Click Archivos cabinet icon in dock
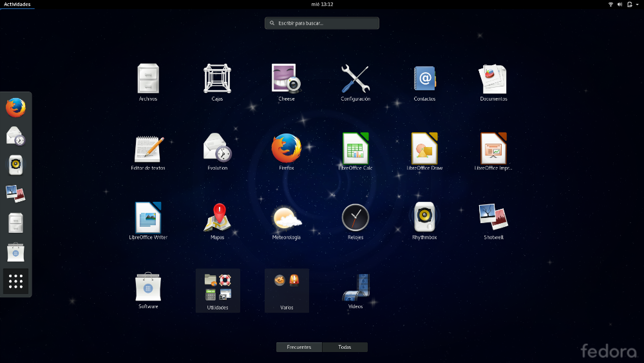 point(15,223)
